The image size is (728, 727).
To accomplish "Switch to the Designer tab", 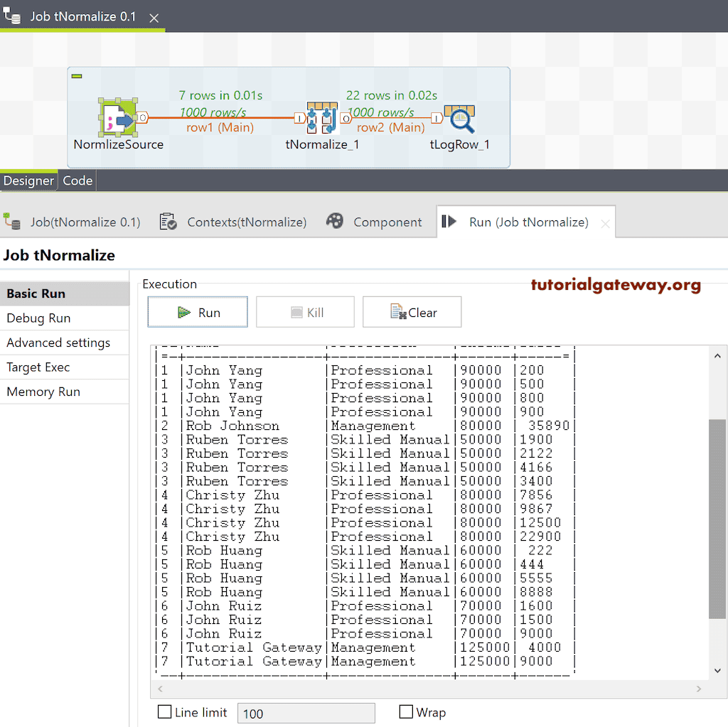I will [x=28, y=181].
